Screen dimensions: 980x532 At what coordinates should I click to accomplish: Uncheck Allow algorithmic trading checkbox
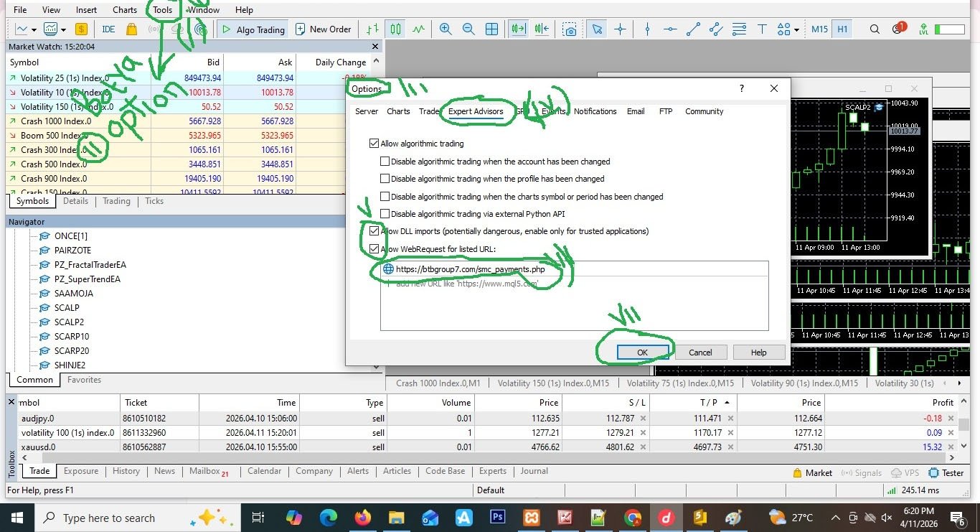click(x=374, y=144)
